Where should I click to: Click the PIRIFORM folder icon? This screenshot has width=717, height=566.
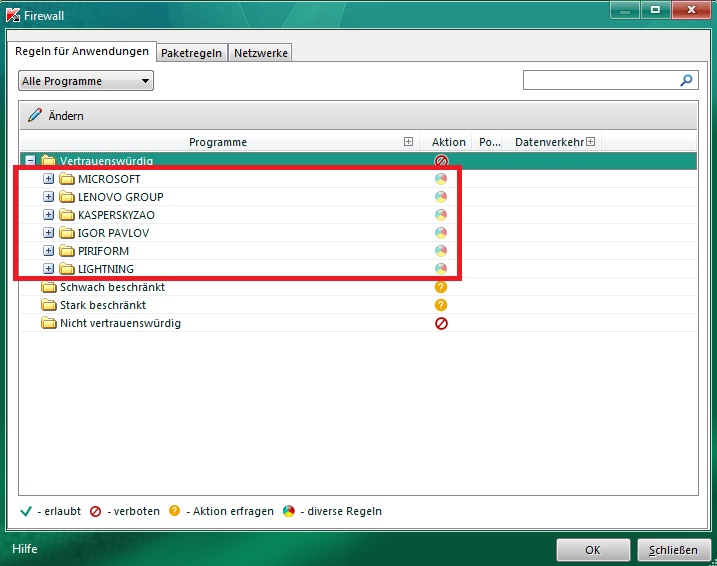67,251
